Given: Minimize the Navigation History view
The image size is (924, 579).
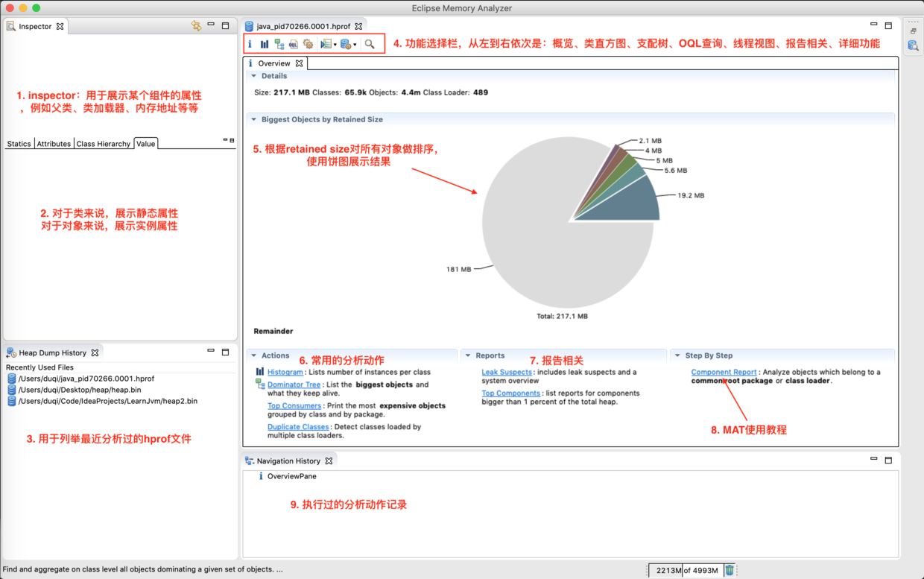Looking at the screenshot, I should point(874,459).
